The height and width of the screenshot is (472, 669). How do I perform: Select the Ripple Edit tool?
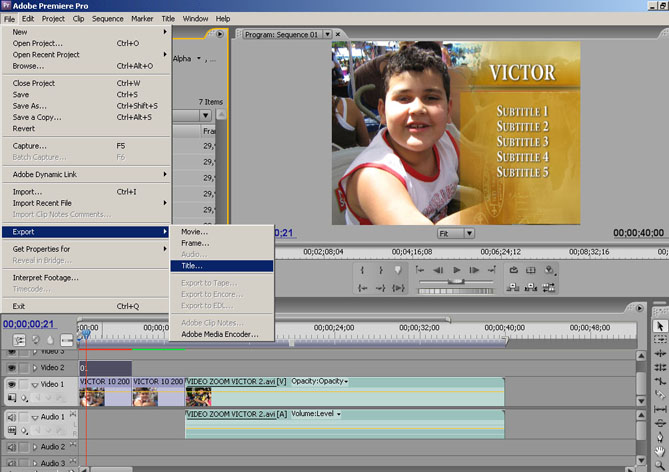coord(660,354)
